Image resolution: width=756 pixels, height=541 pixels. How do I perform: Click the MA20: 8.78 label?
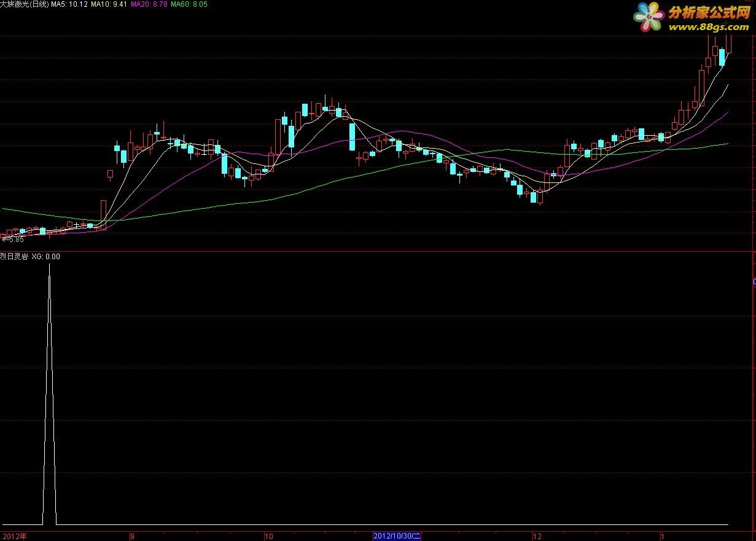[x=149, y=4]
